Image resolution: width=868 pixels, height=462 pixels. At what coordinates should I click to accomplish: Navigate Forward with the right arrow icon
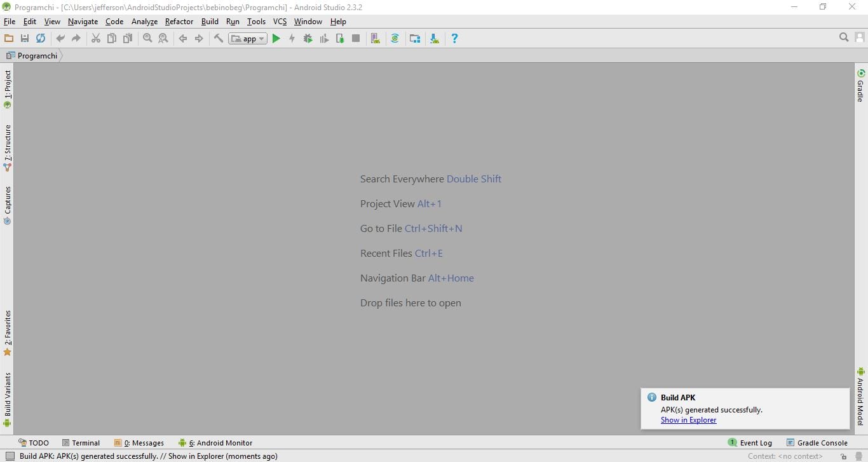point(199,38)
